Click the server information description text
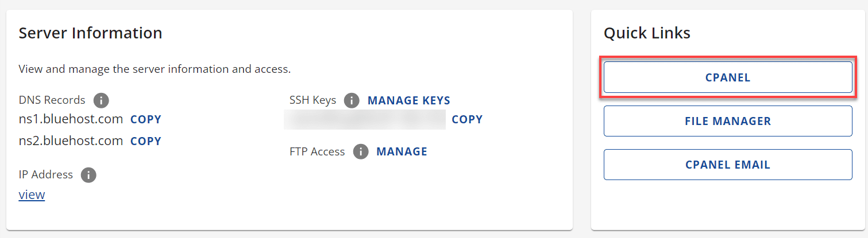This screenshot has width=868, height=238. [x=155, y=70]
